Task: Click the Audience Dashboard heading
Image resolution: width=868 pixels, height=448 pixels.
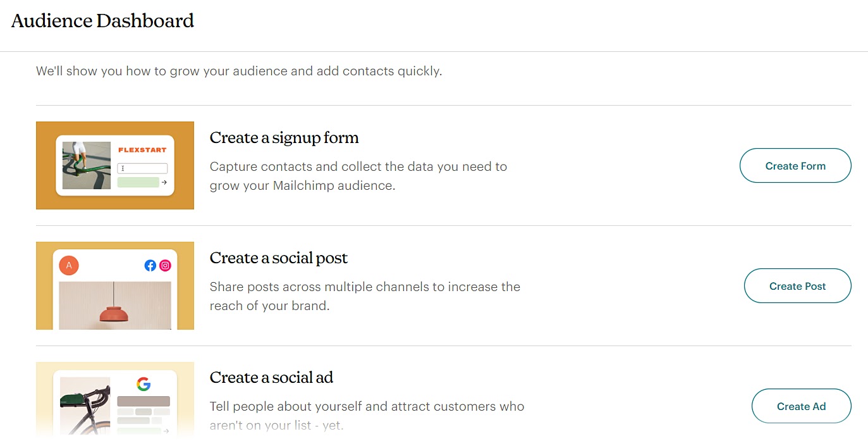Action: [102, 20]
